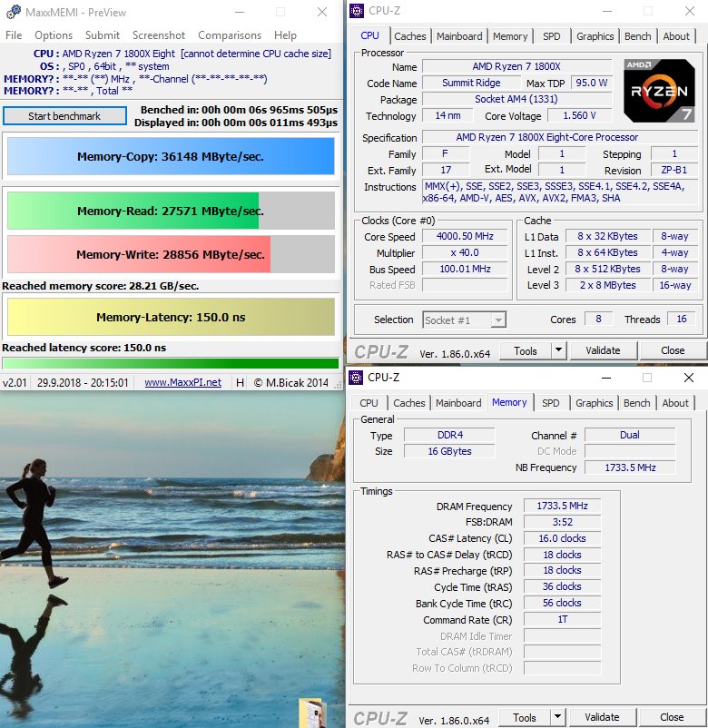
Task: Click Close button in upper CPU-Z window
Action: 673,350
